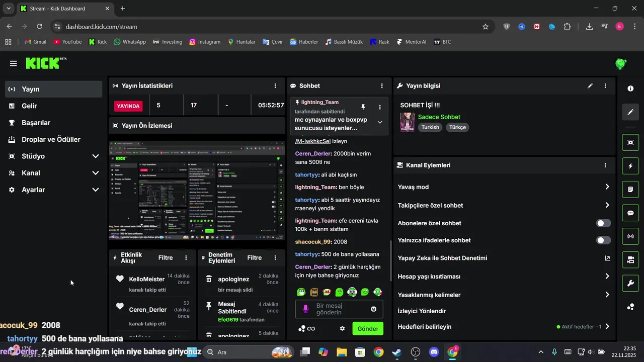The image size is (644, 362).
Task: Open Yasaklanmış kelimeler arrow
Action: [607, 295]
